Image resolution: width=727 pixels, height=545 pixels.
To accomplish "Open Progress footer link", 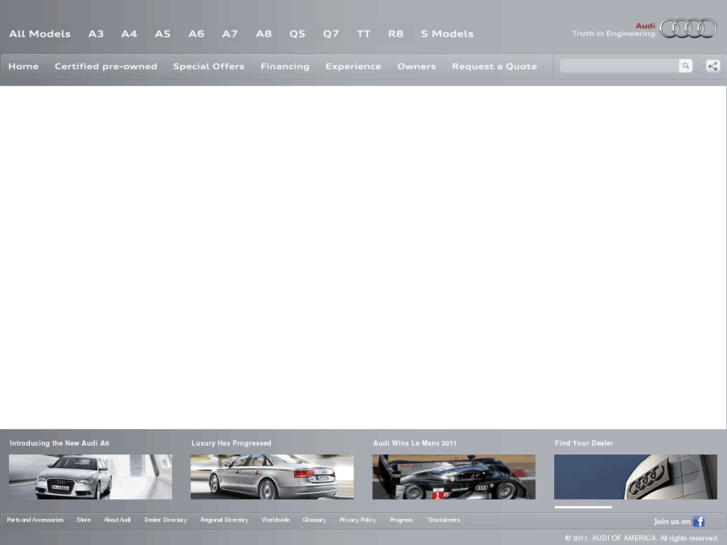I will (x=401, y=520).
